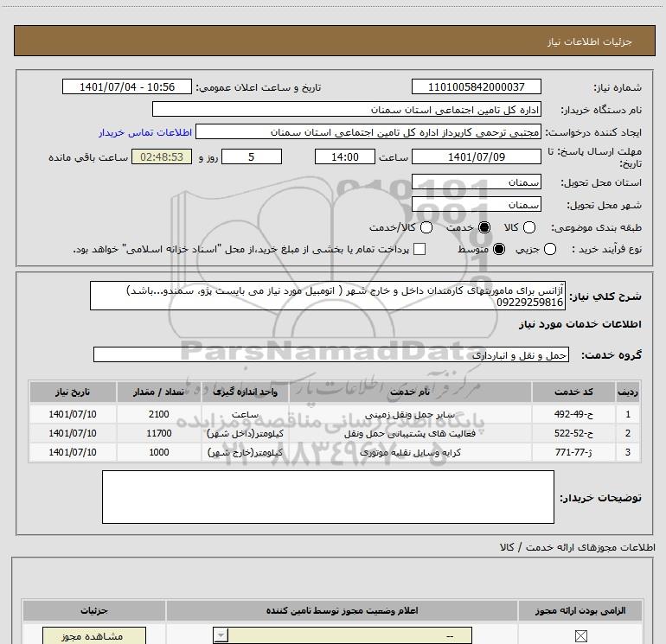Click unit cell کیلومتر(خارج شهر)
This screenshot has height=644, width=666.
tap(245, 453)
